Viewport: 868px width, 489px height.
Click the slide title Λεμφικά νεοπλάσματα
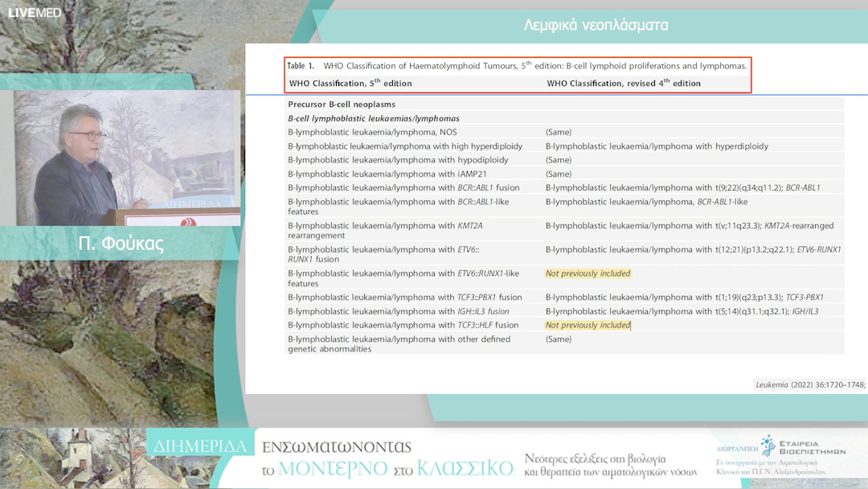596,25
